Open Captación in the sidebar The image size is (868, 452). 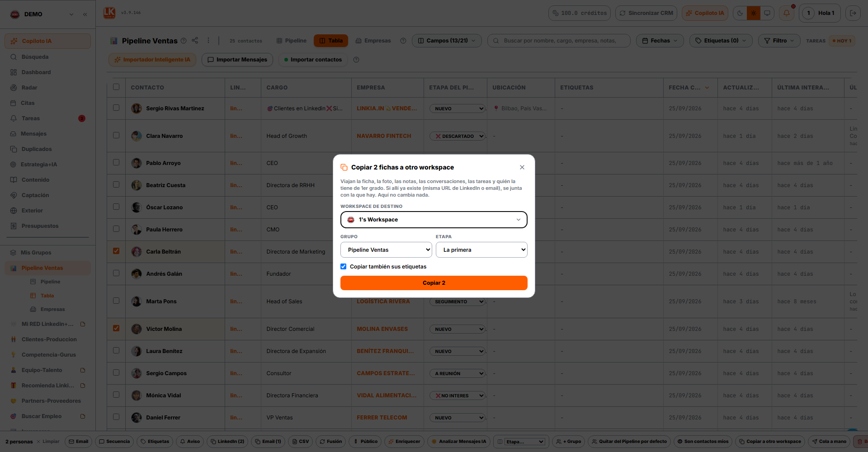pyautogui.click(x=47, y=195)
